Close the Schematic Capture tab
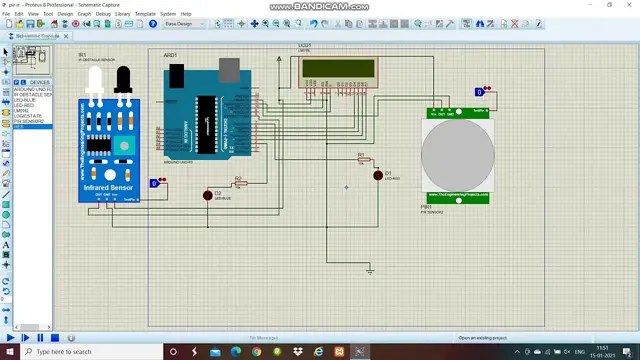This screenshot has width=640, height=360. click(66, 36)
